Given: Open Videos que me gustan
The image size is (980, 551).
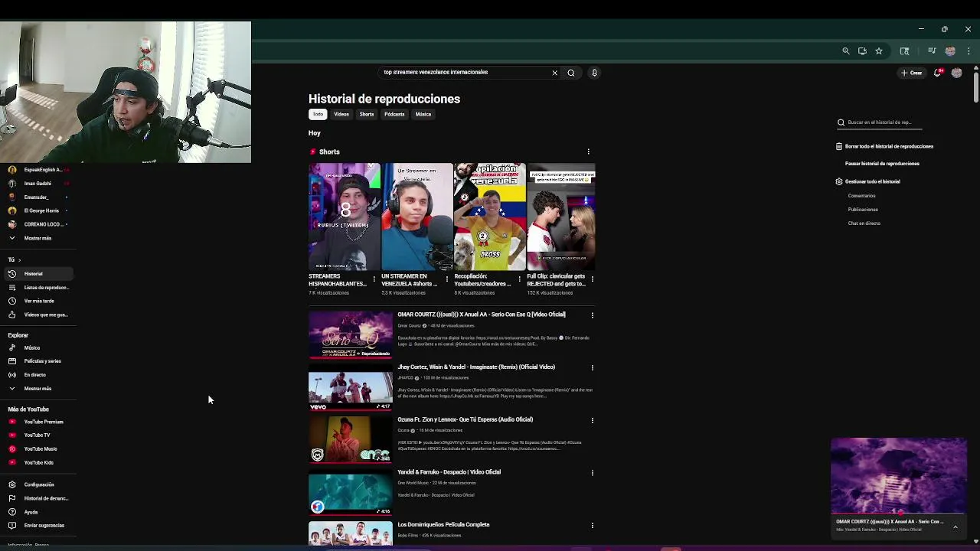Looking at the screenshot, I should click(x=37, y=315).
